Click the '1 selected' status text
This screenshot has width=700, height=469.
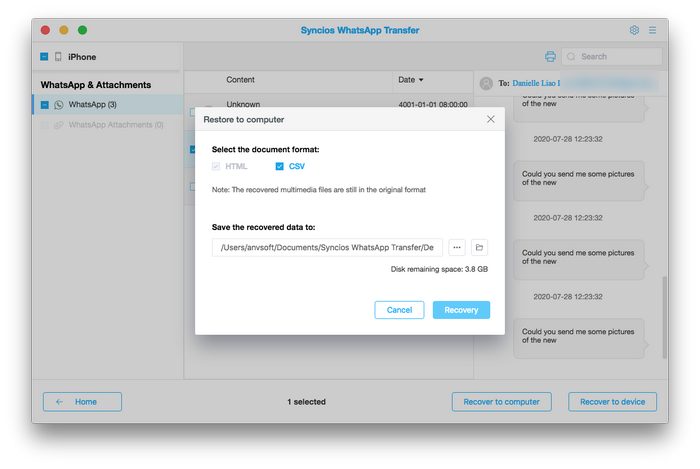tap(306, 402)
